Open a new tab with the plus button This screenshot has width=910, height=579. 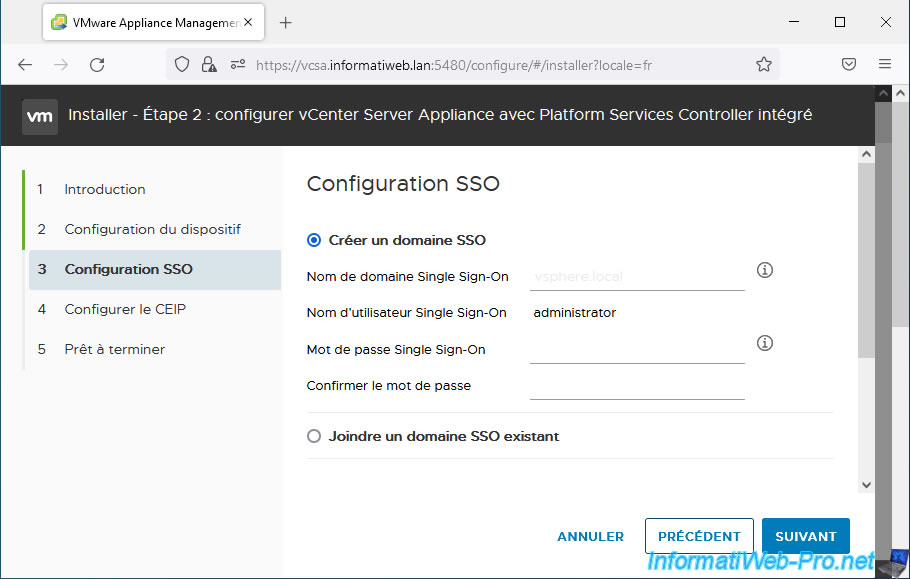[286, 23]
